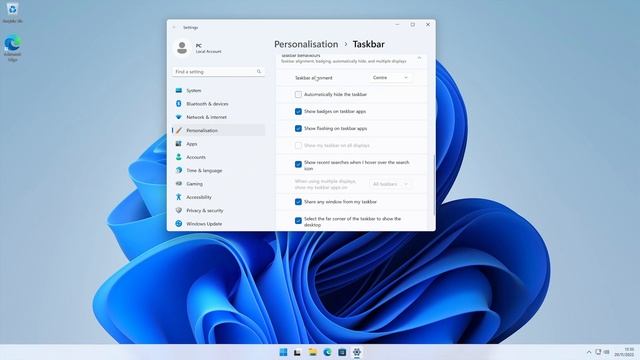Open the Windows Start menu
640x360 pixels.
pyautogui.click(x=283, y=352)
